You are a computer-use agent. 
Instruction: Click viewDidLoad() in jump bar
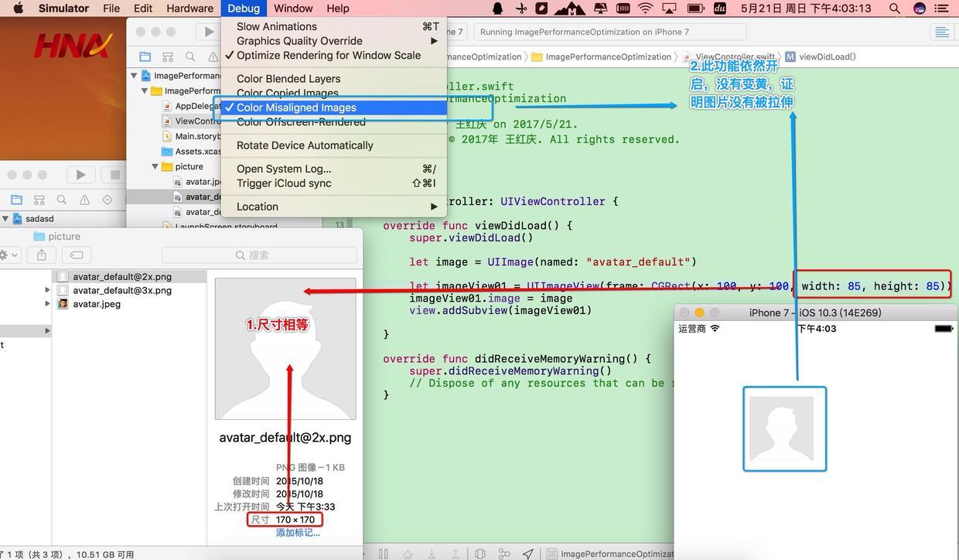pyautogui.click(x=821, y=56)
